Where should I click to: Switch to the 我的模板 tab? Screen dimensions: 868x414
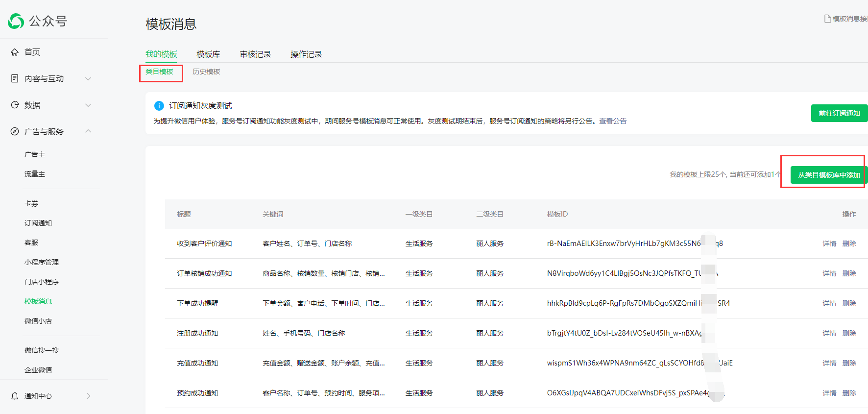[x=161, y=54]
